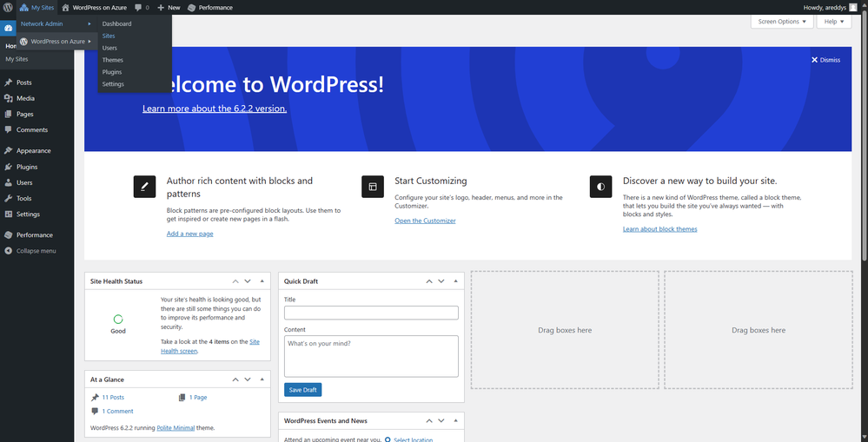Screen dimensions: 868x442
Task: Open the My Sites admin bar menu
Action: [37, 7]
